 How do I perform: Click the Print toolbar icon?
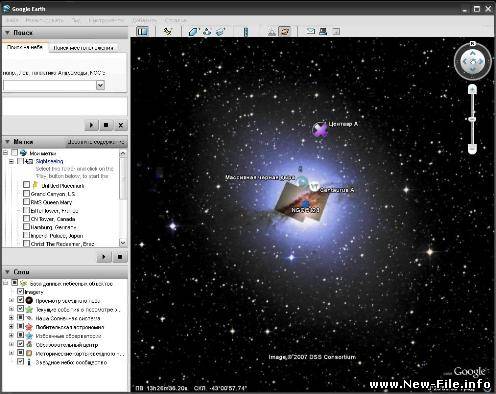[x=323, y=31]
